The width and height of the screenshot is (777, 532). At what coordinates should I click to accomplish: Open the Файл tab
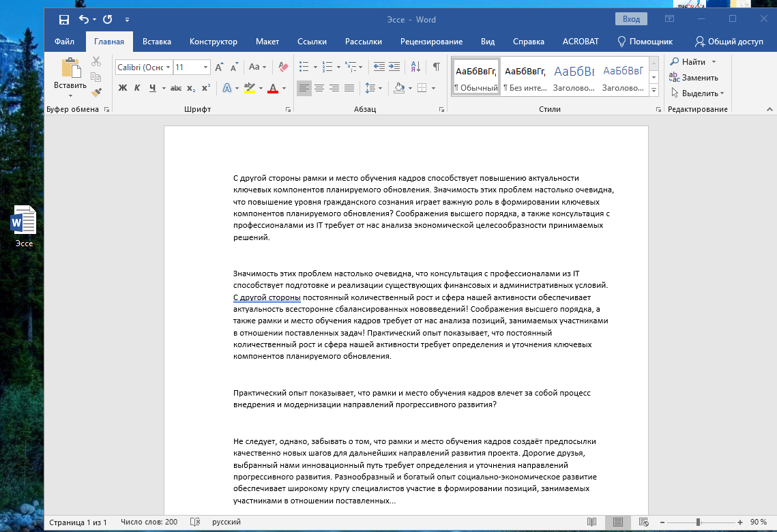pos(64,42)
